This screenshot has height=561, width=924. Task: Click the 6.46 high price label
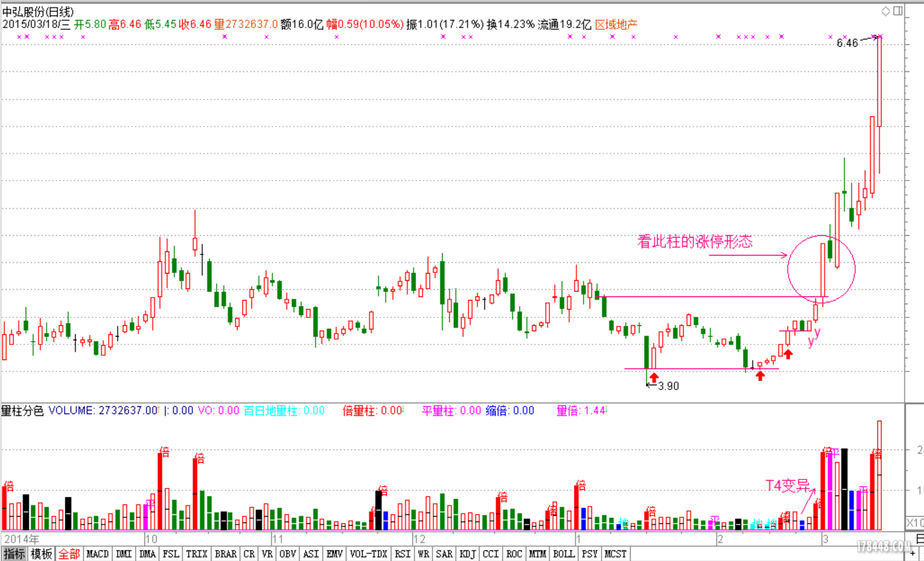[x=847, y=43]
